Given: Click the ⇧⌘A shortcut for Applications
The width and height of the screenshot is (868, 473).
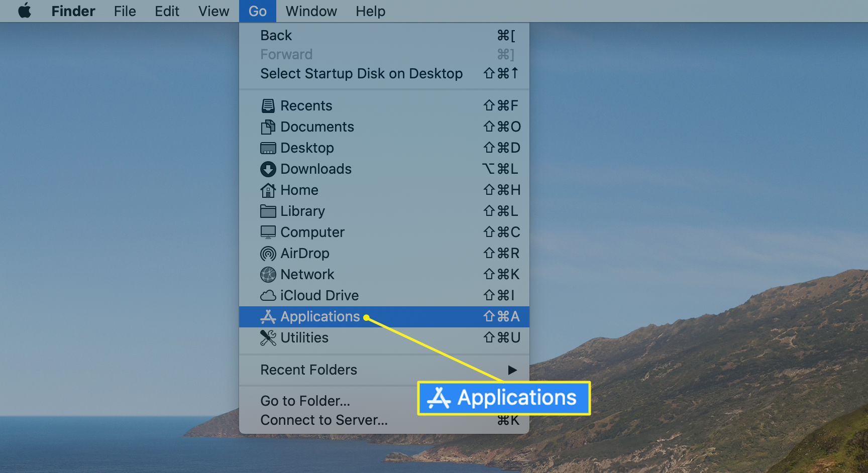Looking at the screenshot, I should (x=501, y=316).
